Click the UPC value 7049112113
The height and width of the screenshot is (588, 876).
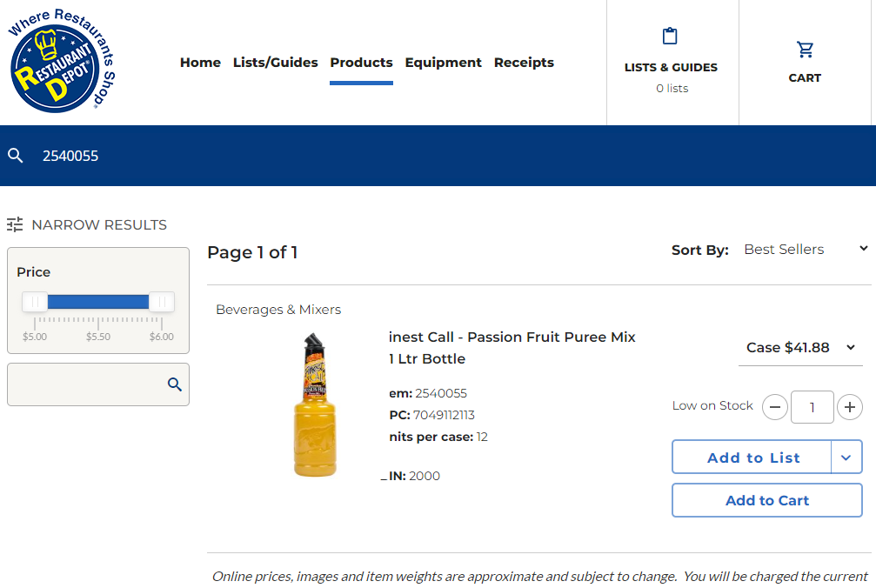click(444, 415)
